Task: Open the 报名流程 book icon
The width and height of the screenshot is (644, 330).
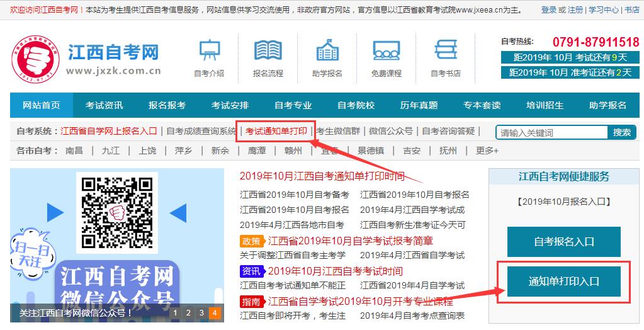Action: [x=268, y=50]
